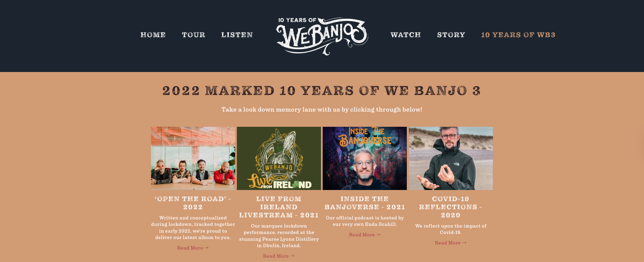Click the Live from Ireland rabbit artwork

[x=279, y=158]
